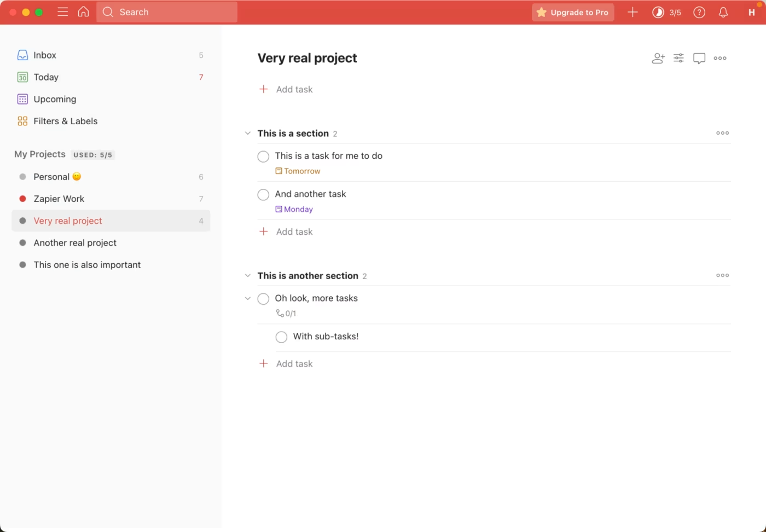Open the view options sliders icon
Image resolution: width=766 pixels, height=532 pixels.
(x=678, y=58)
